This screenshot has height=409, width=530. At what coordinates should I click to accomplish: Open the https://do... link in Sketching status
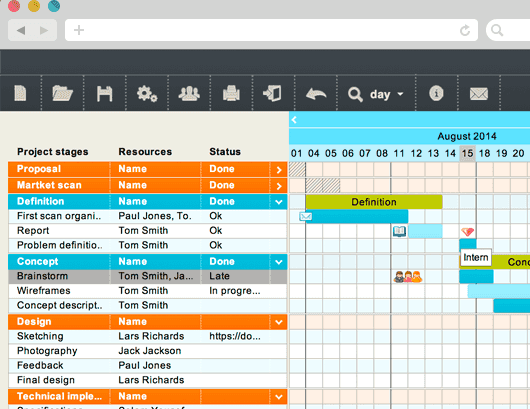pyautogui.click(x=235, y=336)
